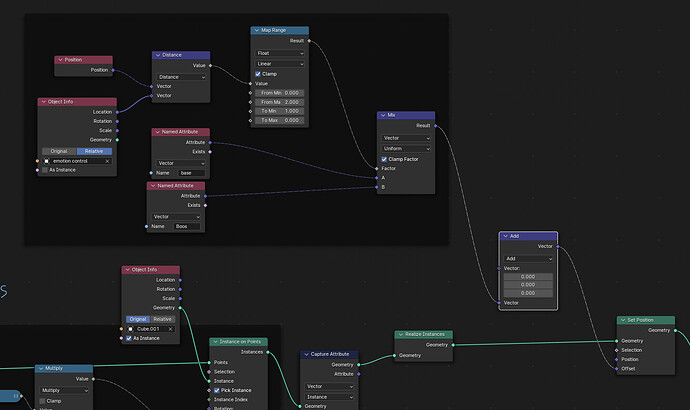The height and width of the screenshot is (410, 690).
Task: Edit the Name field containing base
Action: [192, 173]
